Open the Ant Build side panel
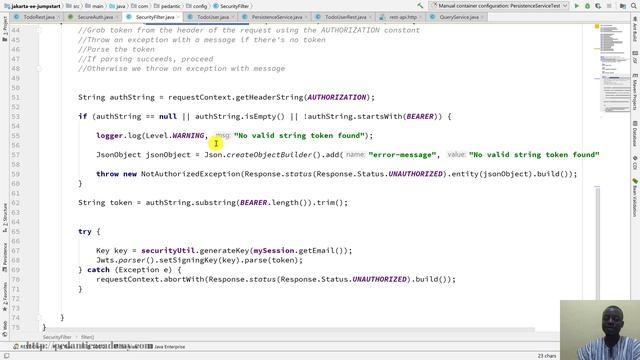Viewport: 640px width, 360px height. tap(635, 30)
